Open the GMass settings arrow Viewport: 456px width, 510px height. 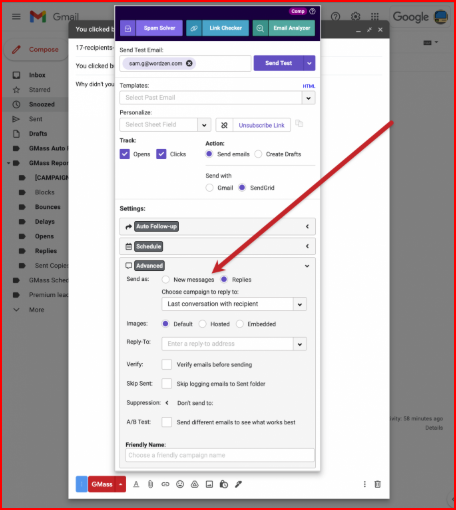tap(121, 484)
